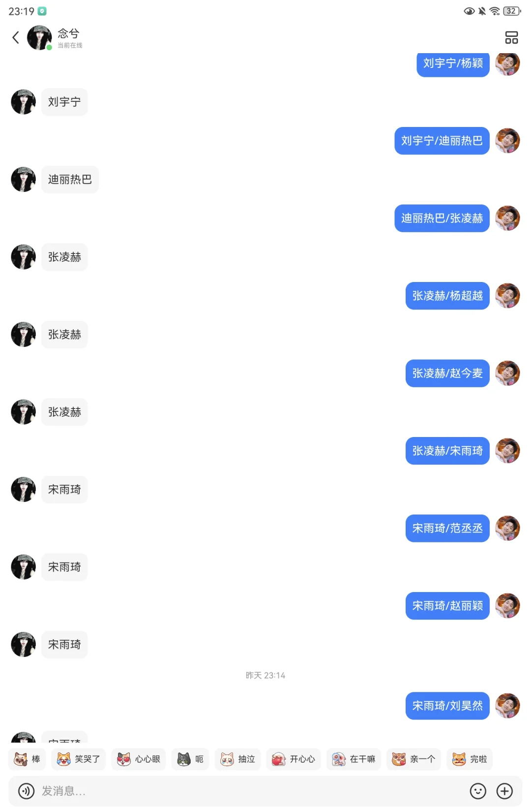This screenshot has height=812, width=531.
Task: Send the 呃 quick sticker
Action: pos(190,759)
